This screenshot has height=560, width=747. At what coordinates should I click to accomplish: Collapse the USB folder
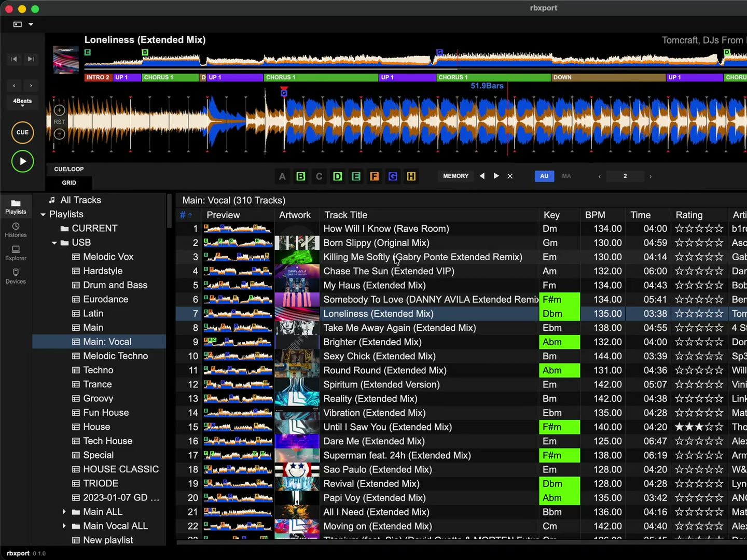[54, 243]
